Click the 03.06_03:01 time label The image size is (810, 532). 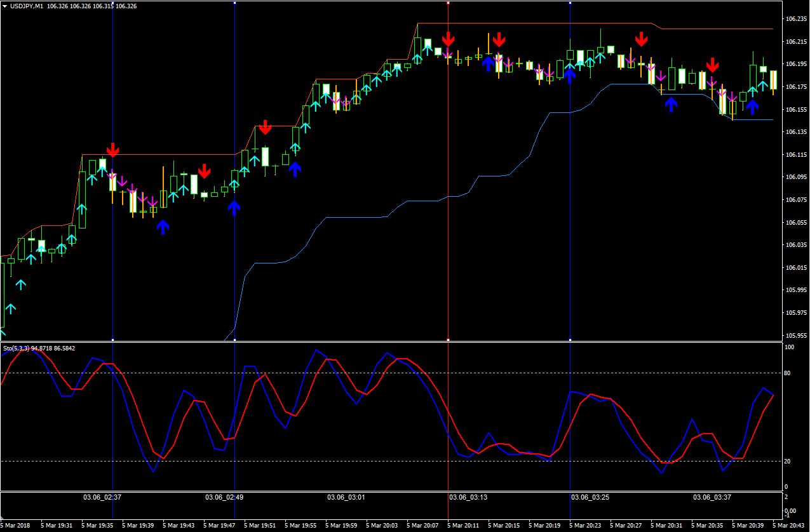coord(346,497)
